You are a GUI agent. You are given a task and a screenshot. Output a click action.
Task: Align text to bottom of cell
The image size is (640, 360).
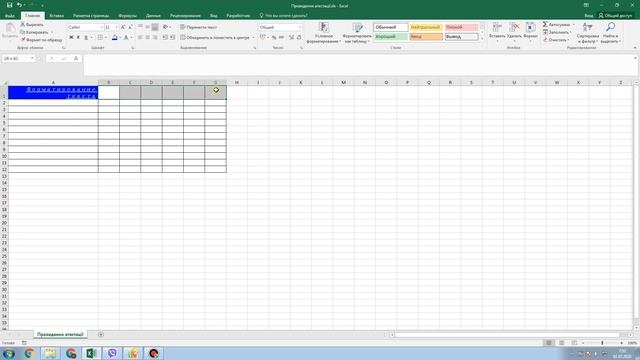pyautogui.click(x=155, y=27)
